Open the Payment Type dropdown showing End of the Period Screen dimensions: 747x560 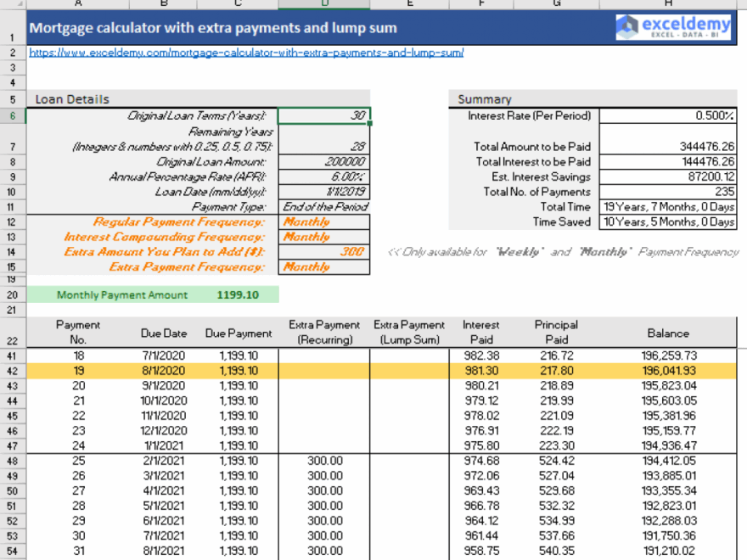point(325,206)
